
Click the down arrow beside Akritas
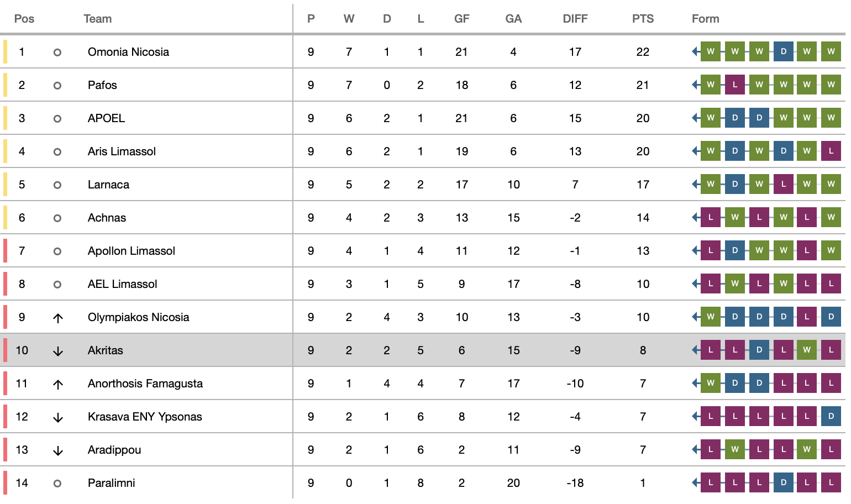click(57, 351)
